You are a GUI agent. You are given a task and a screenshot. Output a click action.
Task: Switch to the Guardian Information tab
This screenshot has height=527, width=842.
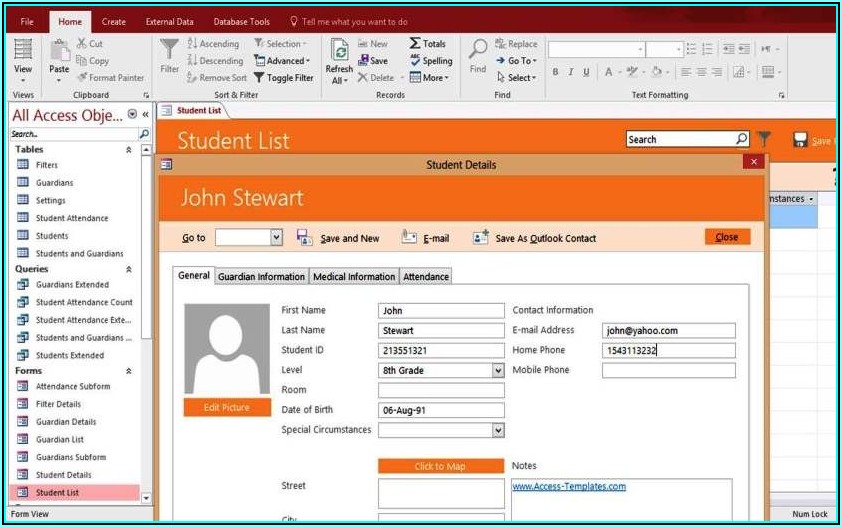click(261, 277)
